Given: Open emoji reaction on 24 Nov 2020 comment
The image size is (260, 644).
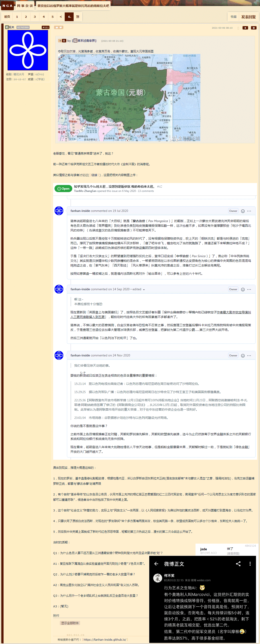Looking at the screenshot, I should [243, 356].
